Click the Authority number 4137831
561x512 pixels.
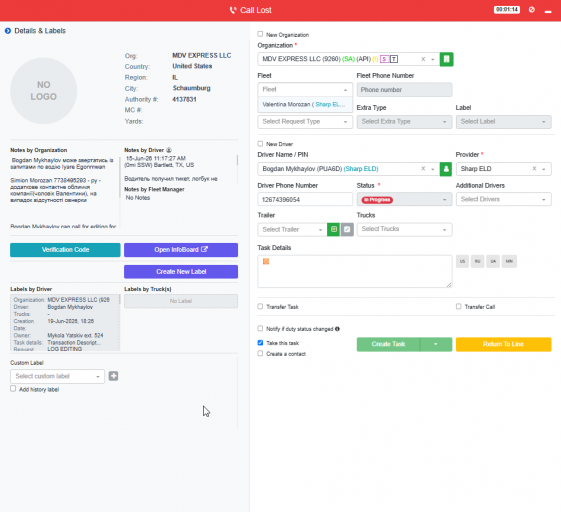(x=184, y=99)
